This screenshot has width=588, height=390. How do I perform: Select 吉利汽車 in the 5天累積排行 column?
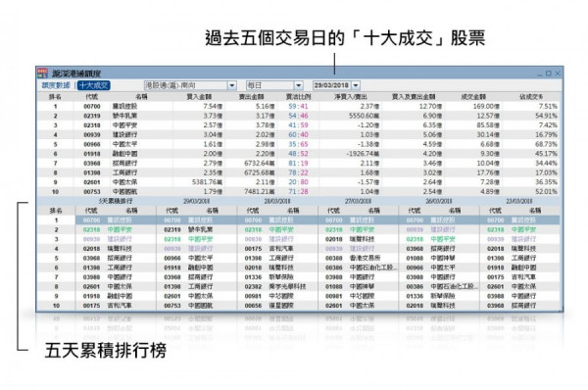tap(120, 306)
